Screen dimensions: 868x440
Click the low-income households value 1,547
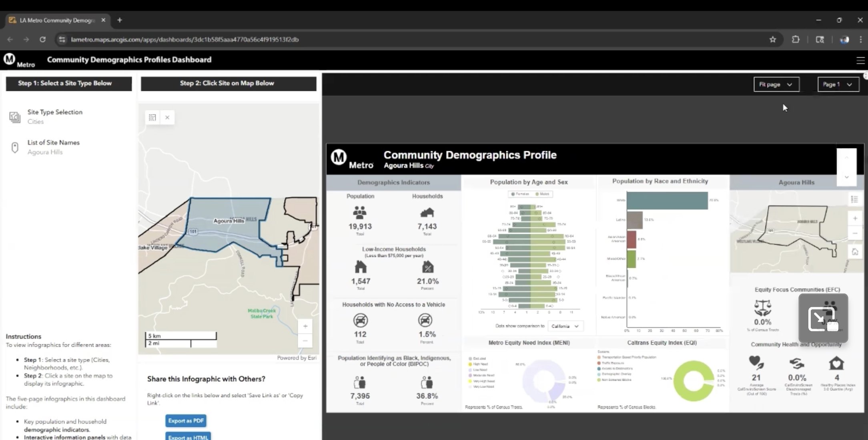point(361,281)
